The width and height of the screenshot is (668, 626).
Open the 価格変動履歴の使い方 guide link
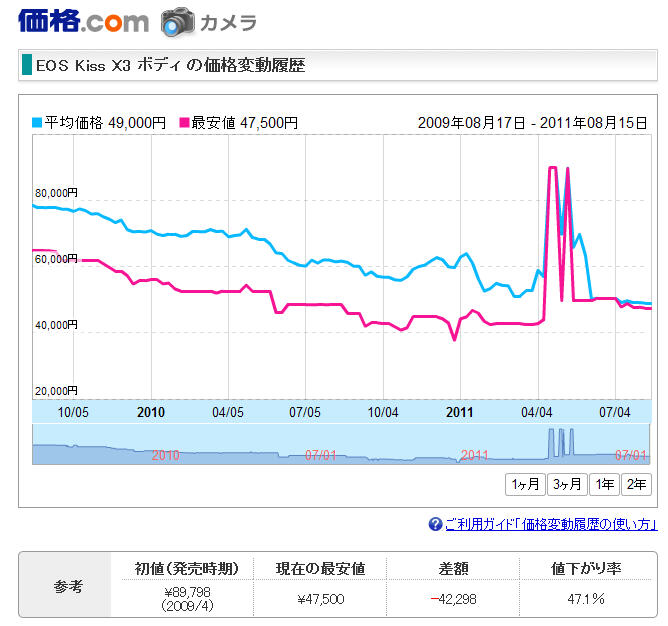(551, 524)
